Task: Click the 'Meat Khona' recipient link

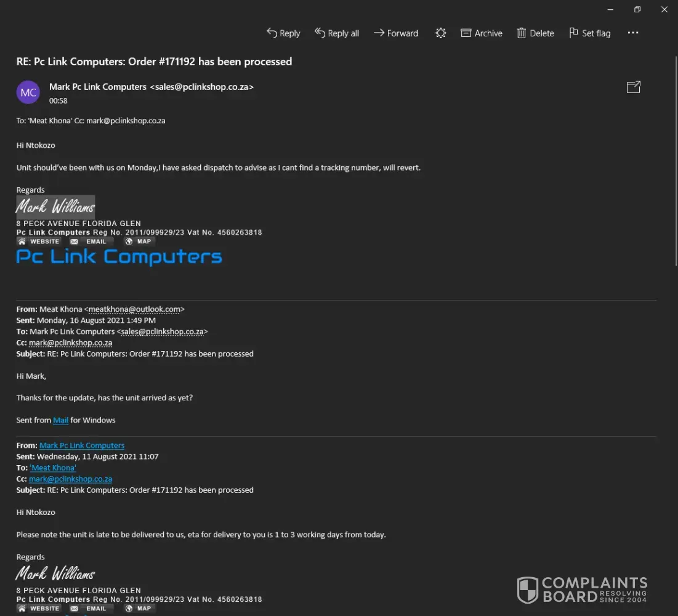Action: (x=53, y=468)
